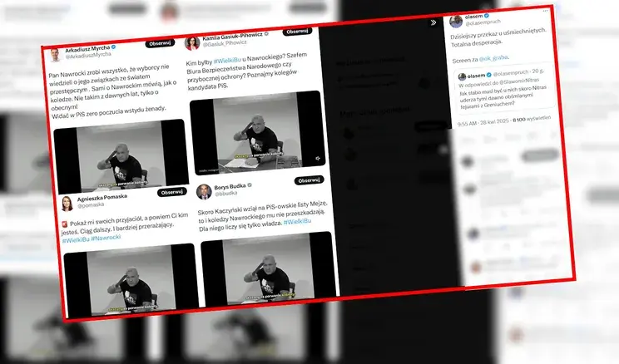Screen dimensions: 619x364
Task: Open Kamila Gasiuk-Pihowicz's profile avatar
Action: tap(192, 43)
